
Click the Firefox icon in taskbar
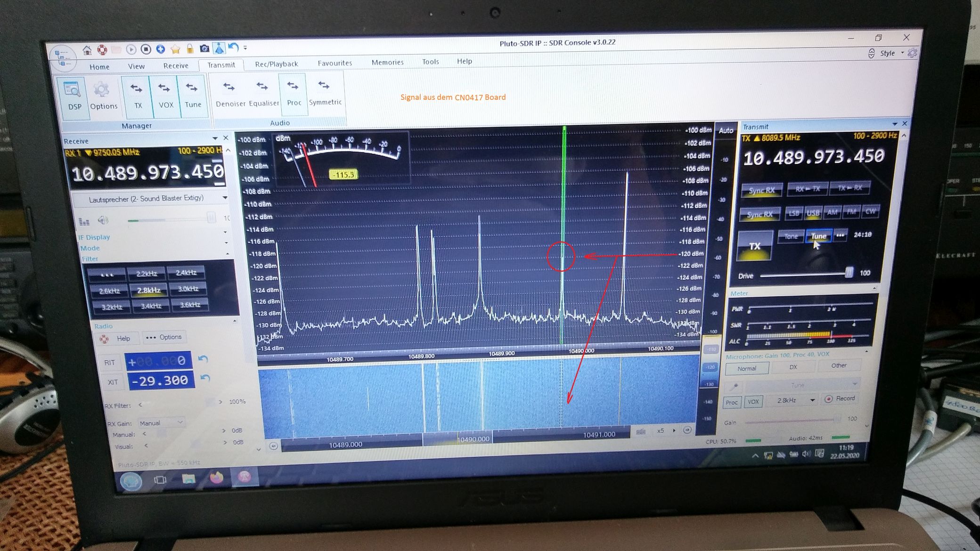(x=216, y=478)
